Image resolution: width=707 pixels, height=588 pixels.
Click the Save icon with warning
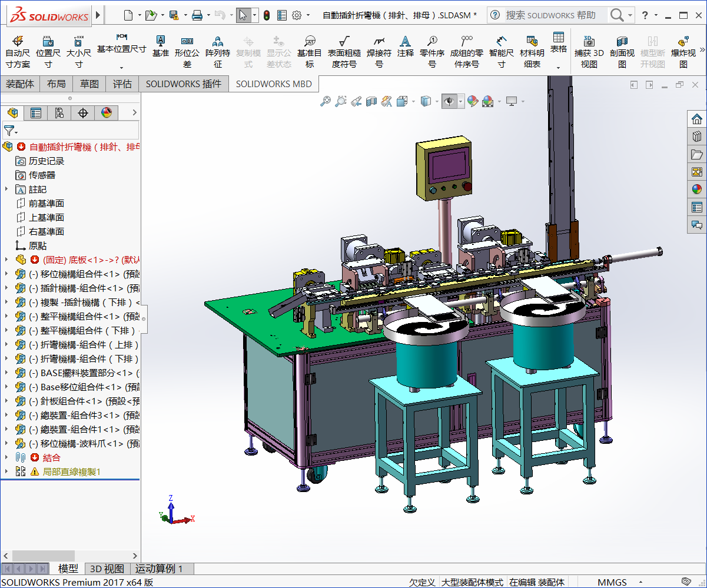(174, 15)
